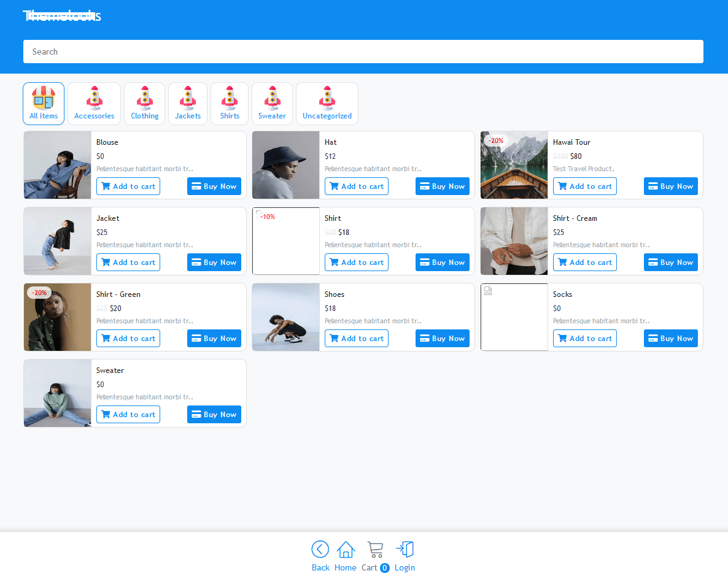Open the Sweater product title link

[x=110, y=371]
